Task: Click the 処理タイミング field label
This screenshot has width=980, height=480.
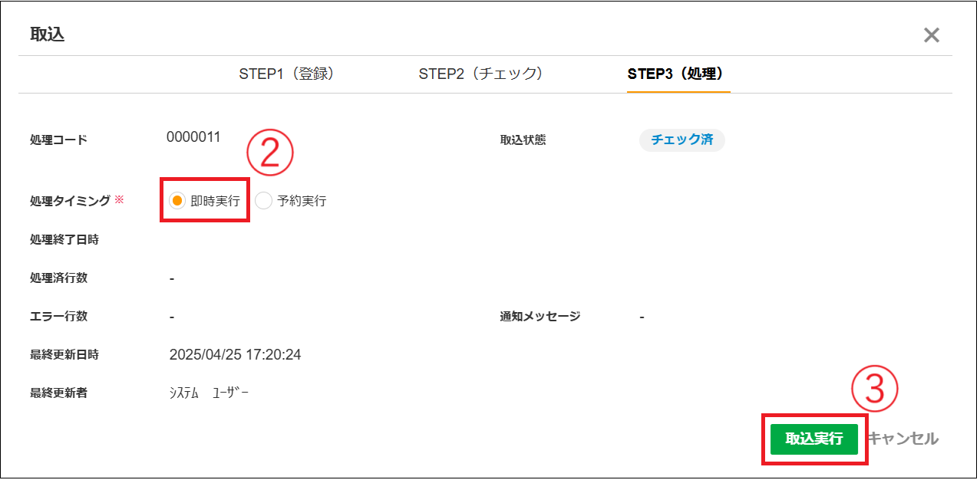Action: (x=70, y=201)
